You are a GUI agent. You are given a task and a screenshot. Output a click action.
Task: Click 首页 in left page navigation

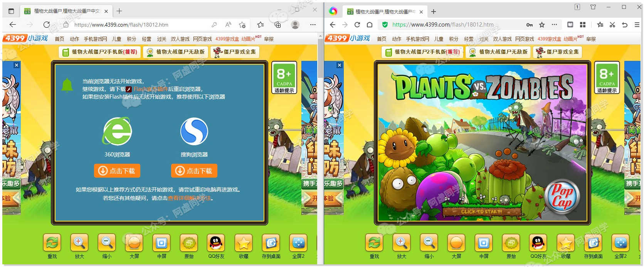(x=59, y=39)
